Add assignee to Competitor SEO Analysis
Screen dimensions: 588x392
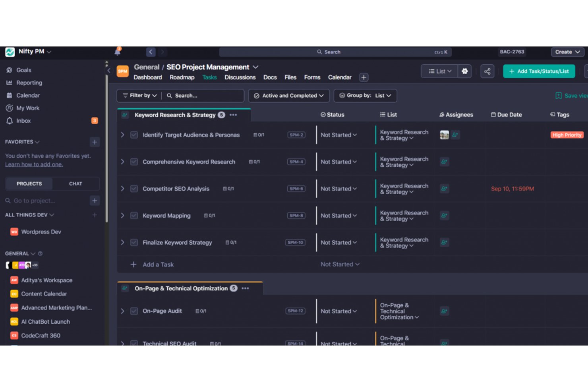[x=444, y=189]
